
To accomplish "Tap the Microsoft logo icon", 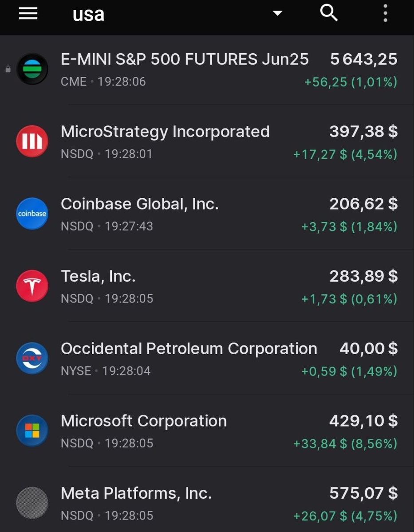I will 32,430.
